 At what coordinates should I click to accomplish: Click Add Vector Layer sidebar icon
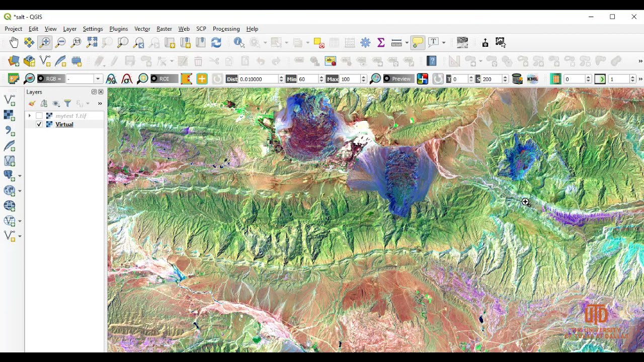(10, 101)
